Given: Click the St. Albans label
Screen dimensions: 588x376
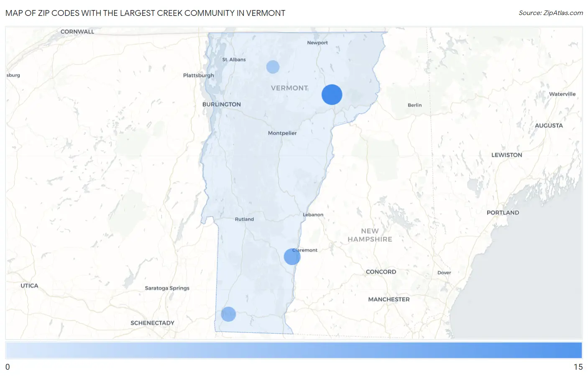Looking at the screenshot, I should coord(234,60).
